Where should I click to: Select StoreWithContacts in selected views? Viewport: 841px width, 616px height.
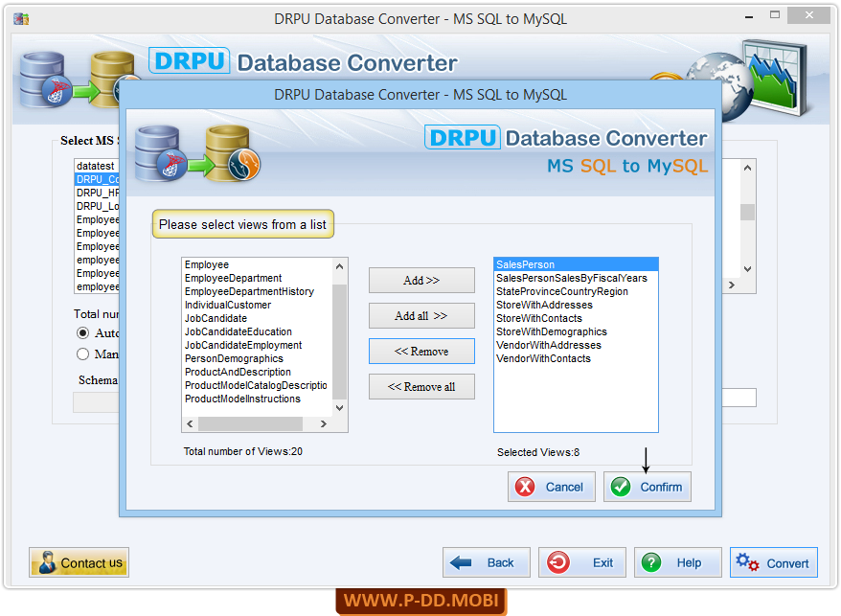[x=576, y=318]
